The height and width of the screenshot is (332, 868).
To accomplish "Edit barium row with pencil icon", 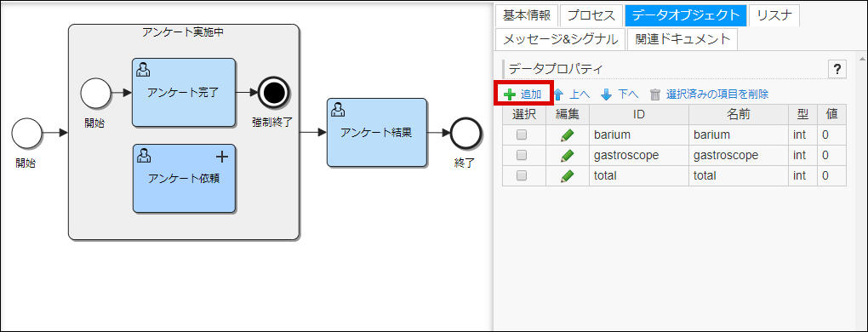I will [x=568, y=135].
